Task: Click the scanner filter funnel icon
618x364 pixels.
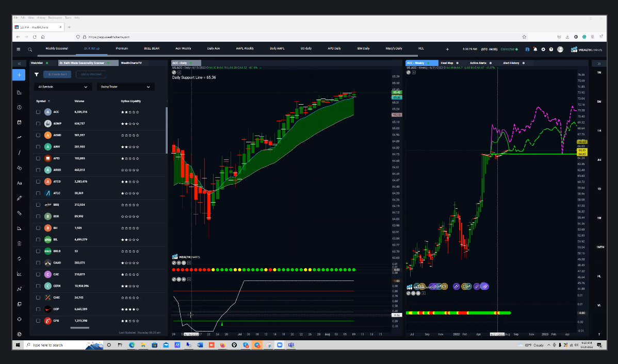Action: [x=37, y=74]
